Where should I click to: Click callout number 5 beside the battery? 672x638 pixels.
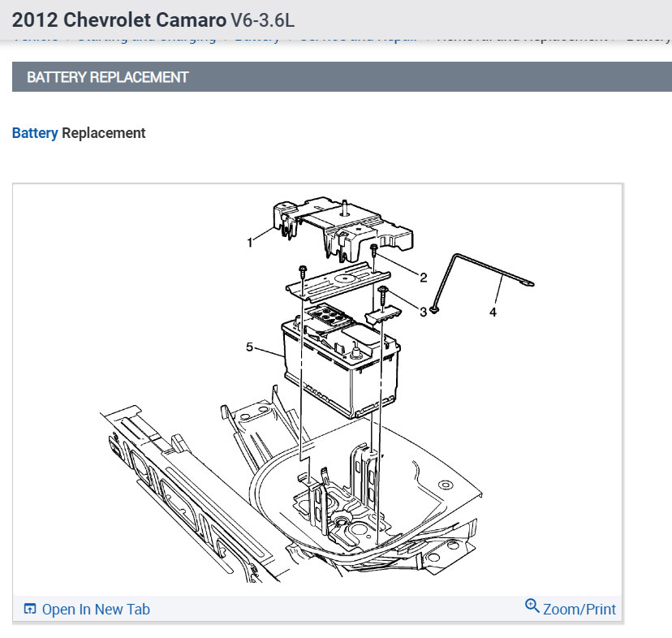[x=249, y=347]
